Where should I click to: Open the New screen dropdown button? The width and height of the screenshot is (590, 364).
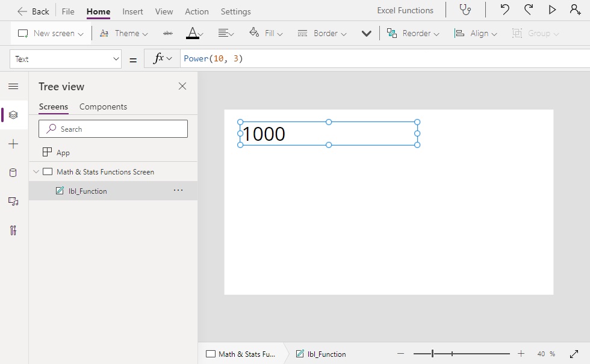pyautogui.click(x=50, y=33)
